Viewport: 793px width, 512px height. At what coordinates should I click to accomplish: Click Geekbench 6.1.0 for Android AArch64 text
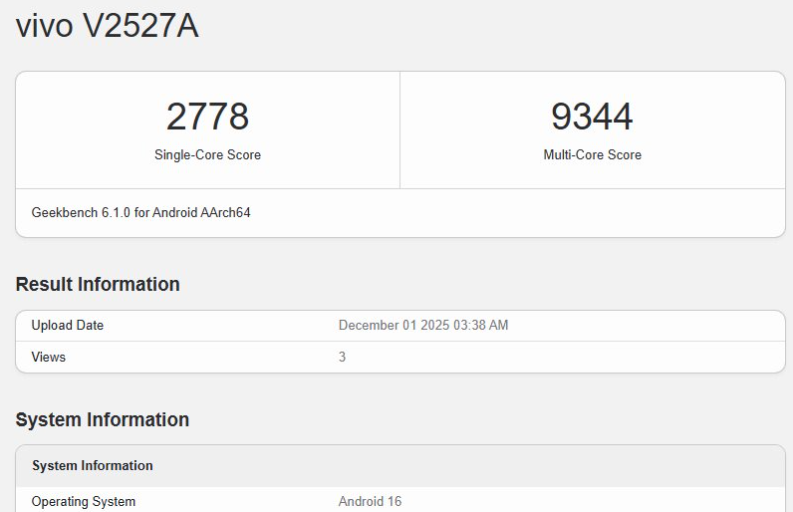(x=141, y=212)
